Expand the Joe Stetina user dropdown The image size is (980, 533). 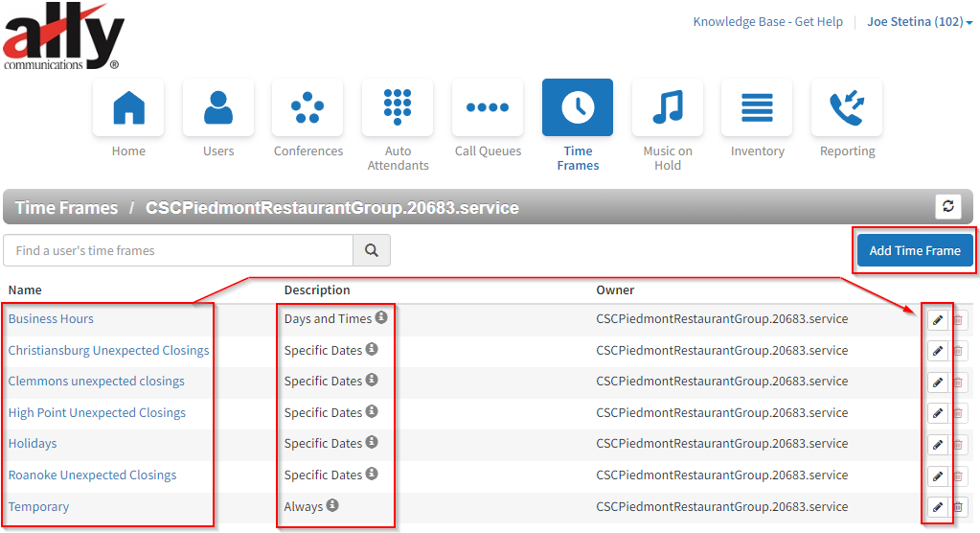[x=920, y=22]
